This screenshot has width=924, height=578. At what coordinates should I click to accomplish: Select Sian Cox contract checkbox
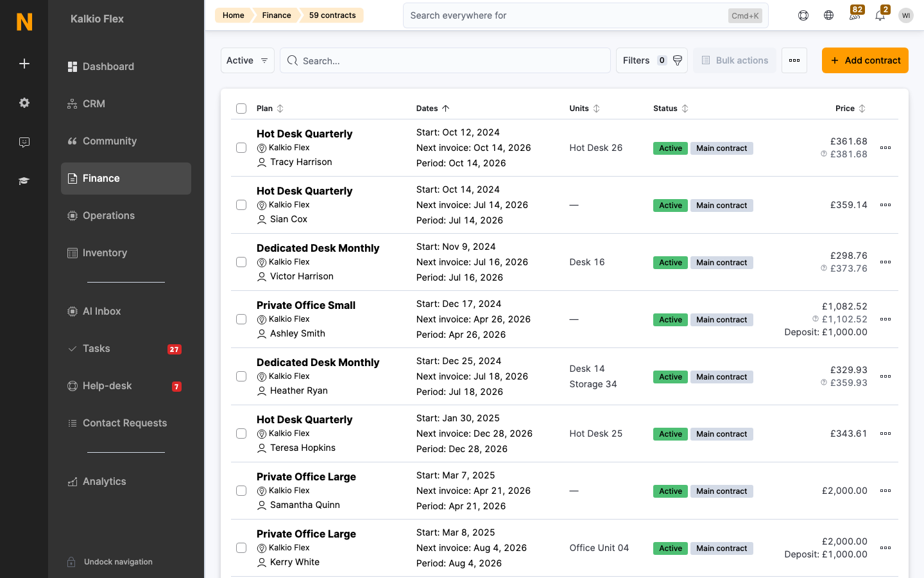(241, 205)
